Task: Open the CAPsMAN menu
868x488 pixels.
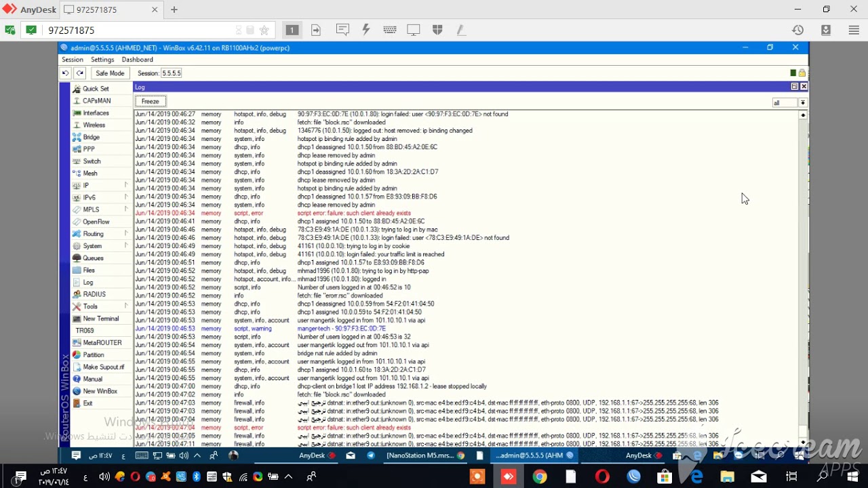Action: [x=96, y=101]
